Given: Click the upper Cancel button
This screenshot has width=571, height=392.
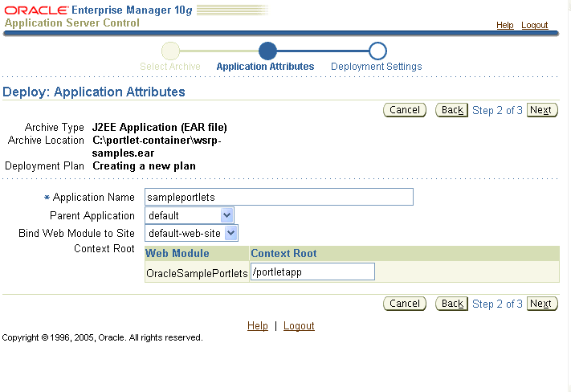Looking at the screenshot, I should pos(405,110).
